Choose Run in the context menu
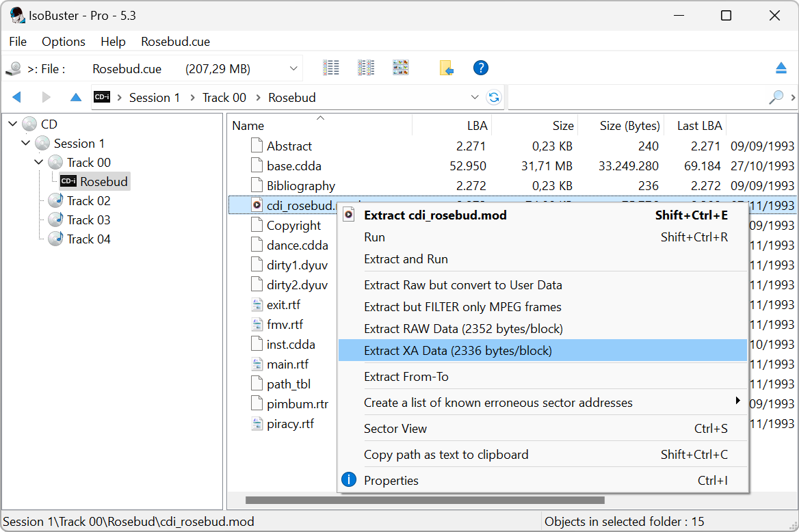Image resolution: width=799 pixels, height=532 pixels. (542, 237)
